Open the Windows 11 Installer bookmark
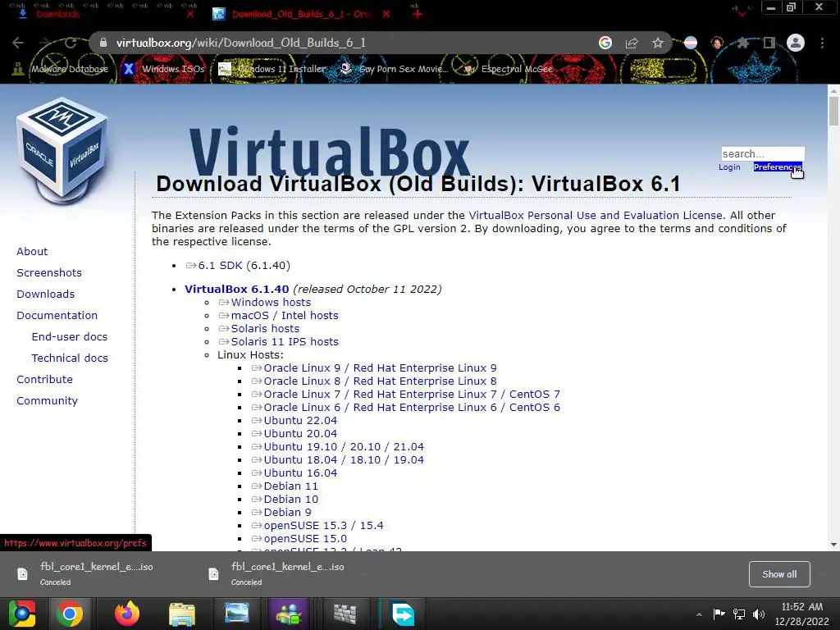Viewport: 840px width, 630px height. tap(272, 69)
